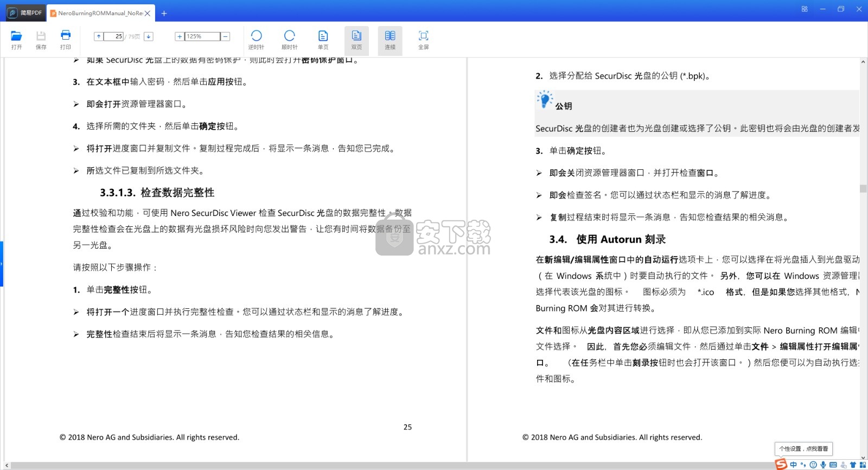The width and height of the screenshot is (868, 470).
Task: Click the lightbulb tip icon beside 公钥
Action: [x=544, y=100]
